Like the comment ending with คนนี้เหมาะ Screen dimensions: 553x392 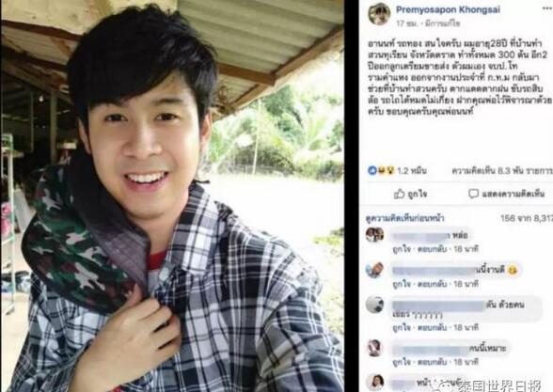point(402,362)
